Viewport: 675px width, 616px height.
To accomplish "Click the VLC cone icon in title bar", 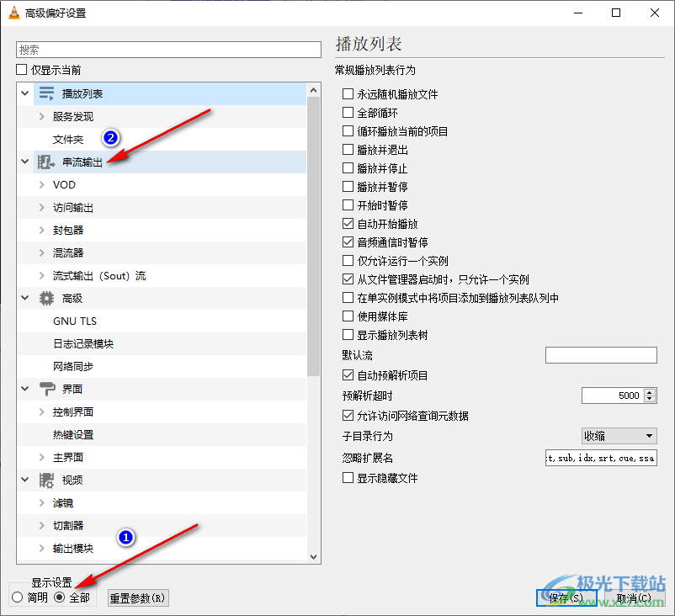I will click(13, 13).
